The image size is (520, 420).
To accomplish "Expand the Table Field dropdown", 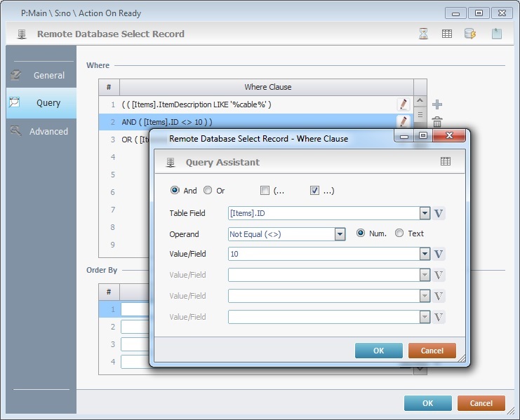I will pos(425,213).
